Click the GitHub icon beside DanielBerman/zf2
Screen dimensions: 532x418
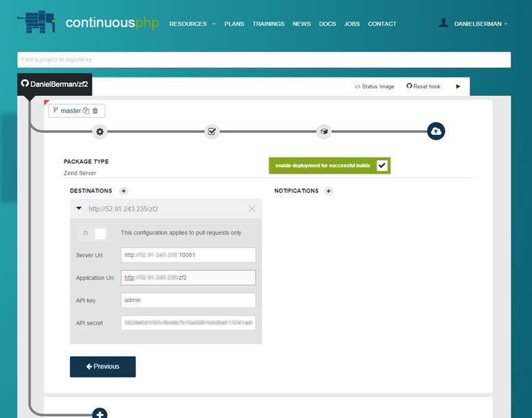tap(25, 83)
